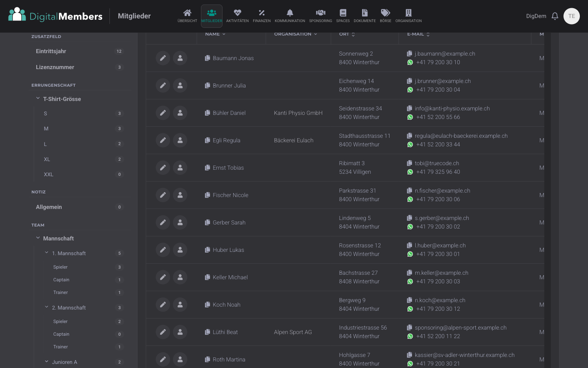
Task: Copy name icon beside Baumann Jonas
Action: pyautogui.click(x=207, y=58)
